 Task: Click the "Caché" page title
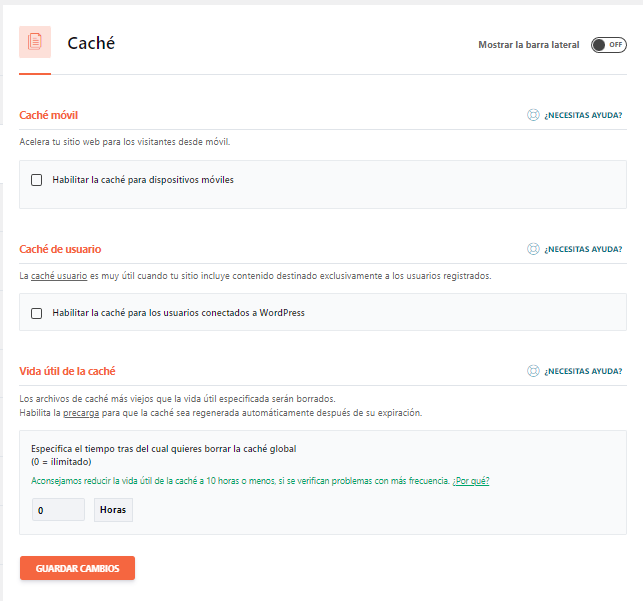[91, 43]
